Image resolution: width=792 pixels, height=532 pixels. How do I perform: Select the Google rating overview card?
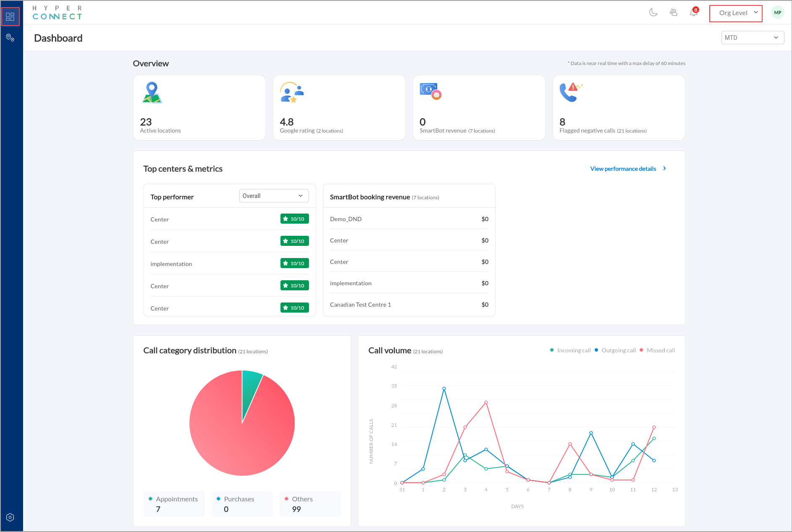pyautogui.click(x=339, y=108)
